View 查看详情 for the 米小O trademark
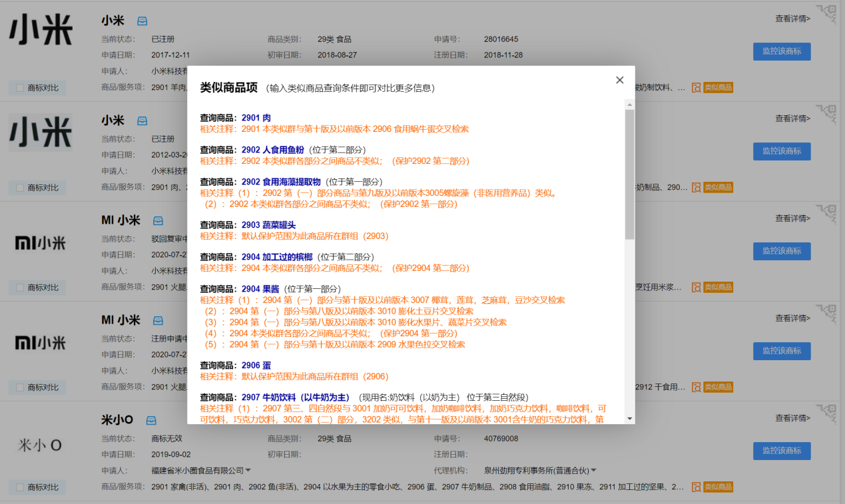Viewport: 845px width, 504px height. coord(792,418)
